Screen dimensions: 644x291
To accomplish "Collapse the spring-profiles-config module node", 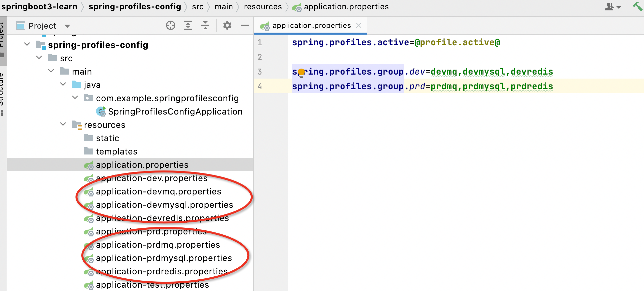I will click(27, 44).
